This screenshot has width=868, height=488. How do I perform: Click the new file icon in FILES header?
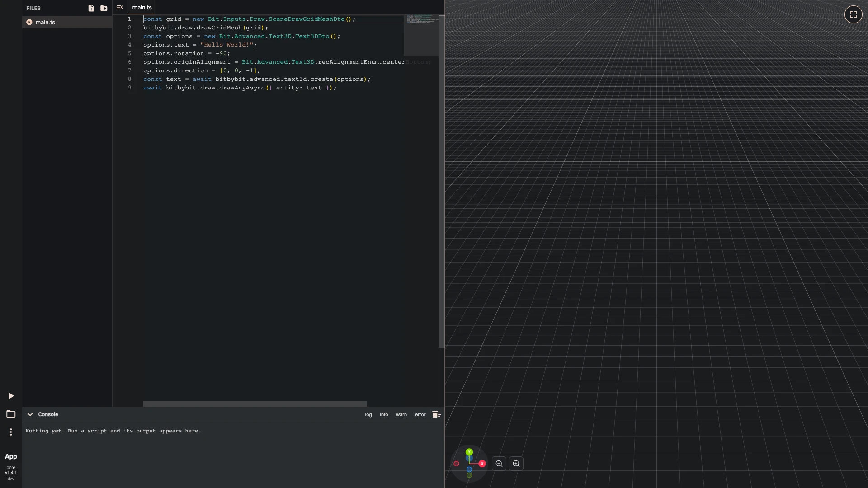tap(91, 8)
